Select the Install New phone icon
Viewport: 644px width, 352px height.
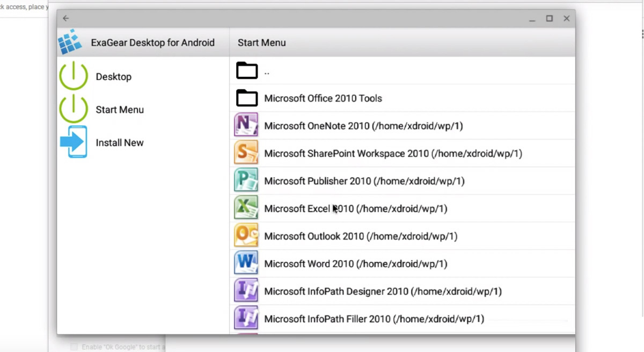pyautogui.click(x=74, y=142)
